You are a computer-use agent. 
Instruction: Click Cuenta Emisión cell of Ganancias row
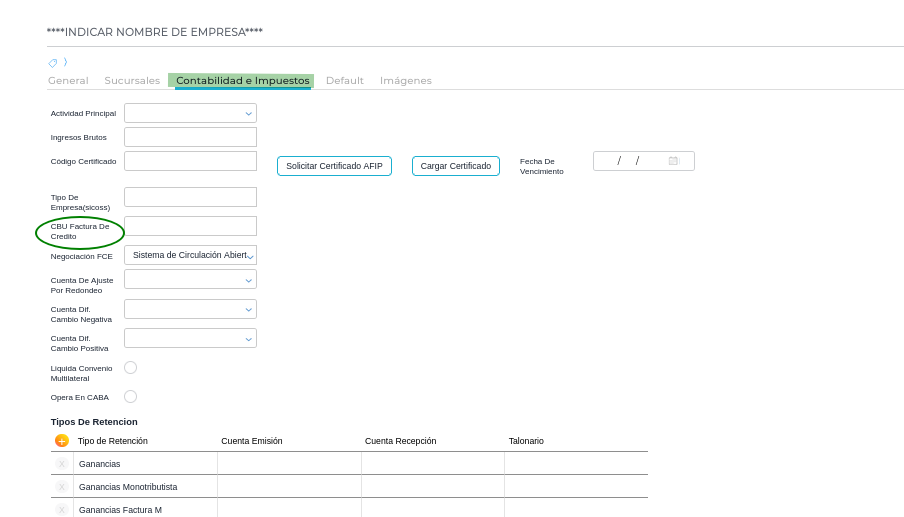coord(289,463)
